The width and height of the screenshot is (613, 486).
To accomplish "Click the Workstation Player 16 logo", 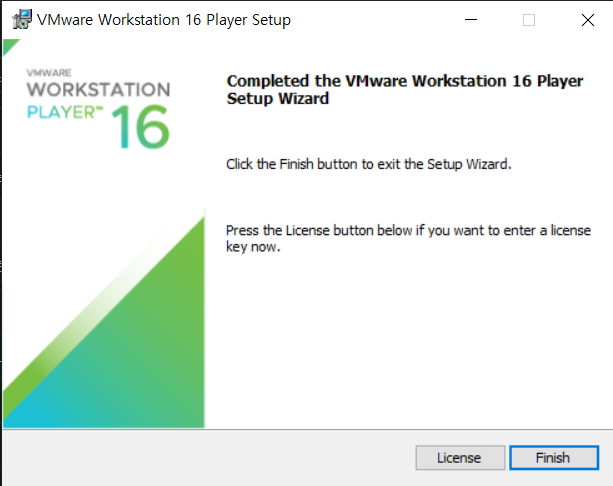I will tap(98, 109).
